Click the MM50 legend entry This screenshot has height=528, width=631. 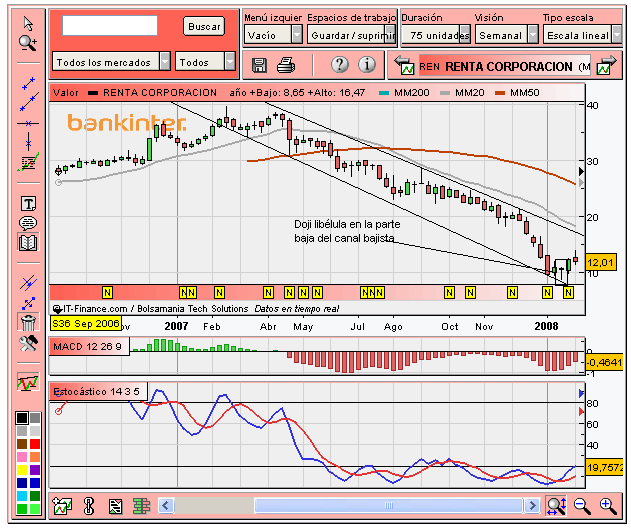[x=517, y=93]
